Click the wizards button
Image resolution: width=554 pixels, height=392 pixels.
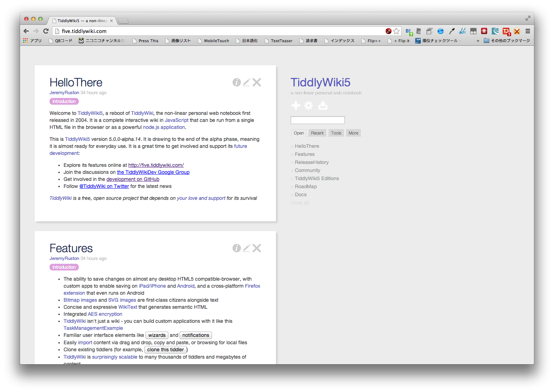pyautogui.click(x=157, y=335)
